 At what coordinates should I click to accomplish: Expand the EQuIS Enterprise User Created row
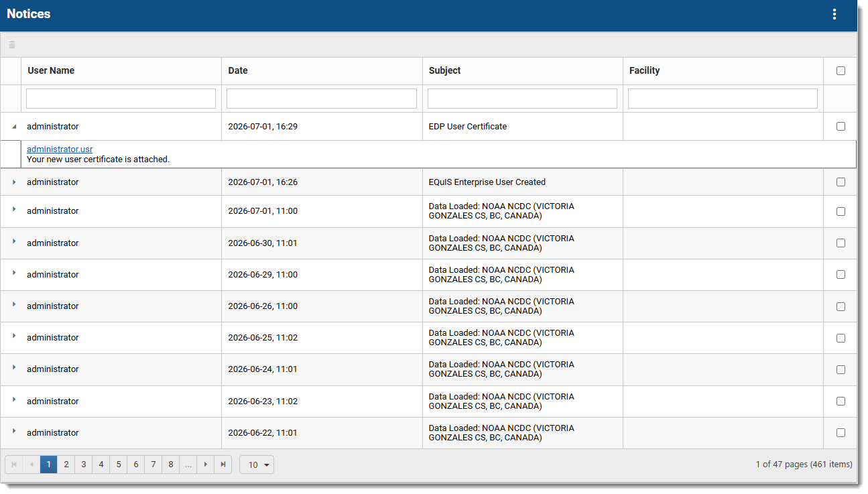[14, 182]
